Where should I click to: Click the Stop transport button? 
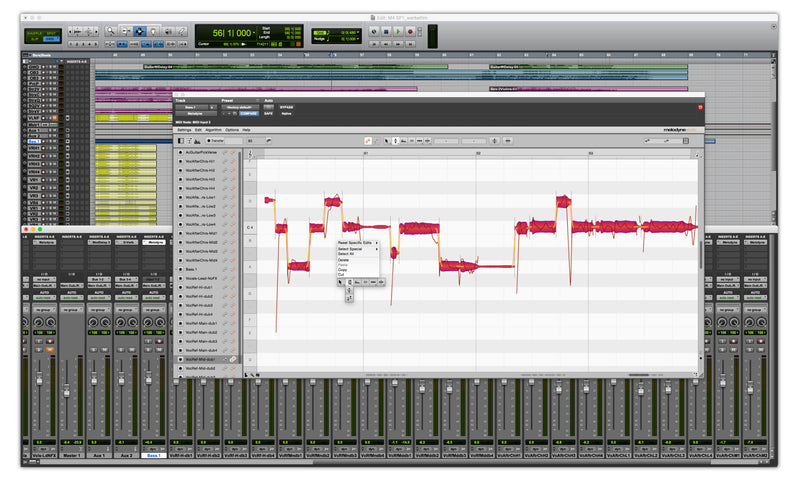(386, 32)
